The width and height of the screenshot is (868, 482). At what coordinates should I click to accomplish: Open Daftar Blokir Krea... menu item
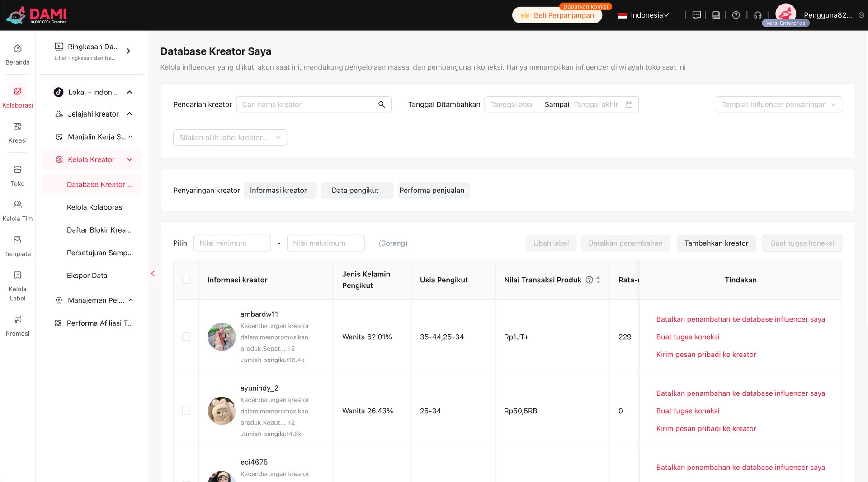[99, 230]
